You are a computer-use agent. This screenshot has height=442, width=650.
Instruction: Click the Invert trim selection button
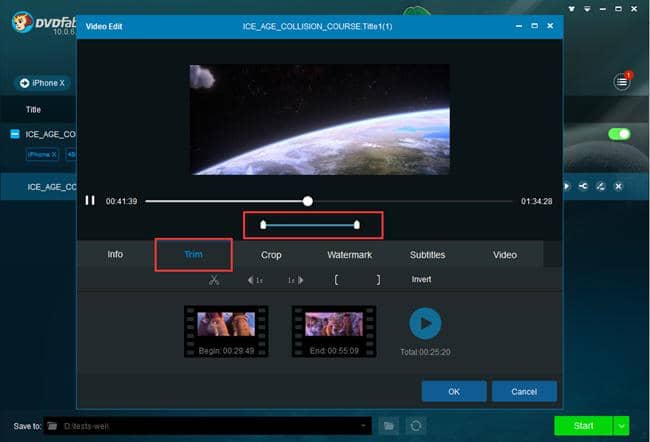421,279
